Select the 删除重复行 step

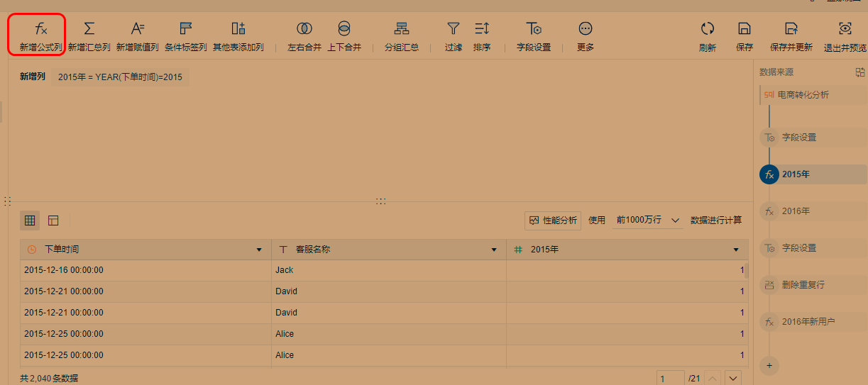point(813,285)
